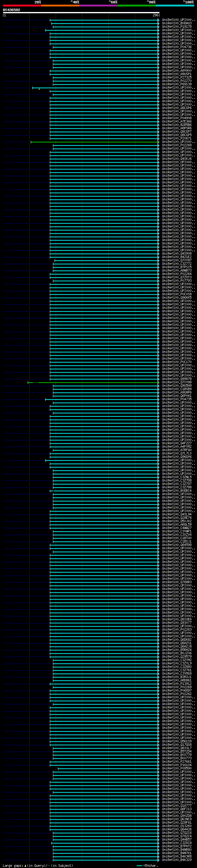Select the UniRef100_C3ZNL5 label
This screenshot has width=197, height=868.
pyautogui.click(x=177, y=477)
